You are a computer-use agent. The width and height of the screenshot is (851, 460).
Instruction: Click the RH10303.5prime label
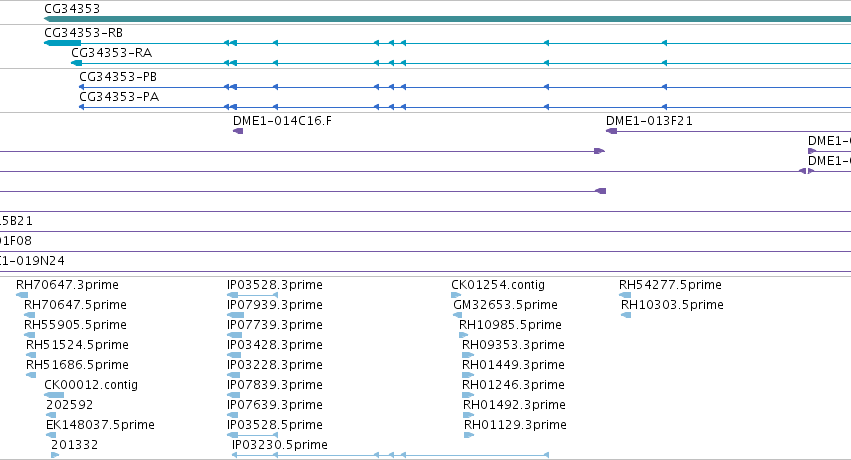(672, 305)
